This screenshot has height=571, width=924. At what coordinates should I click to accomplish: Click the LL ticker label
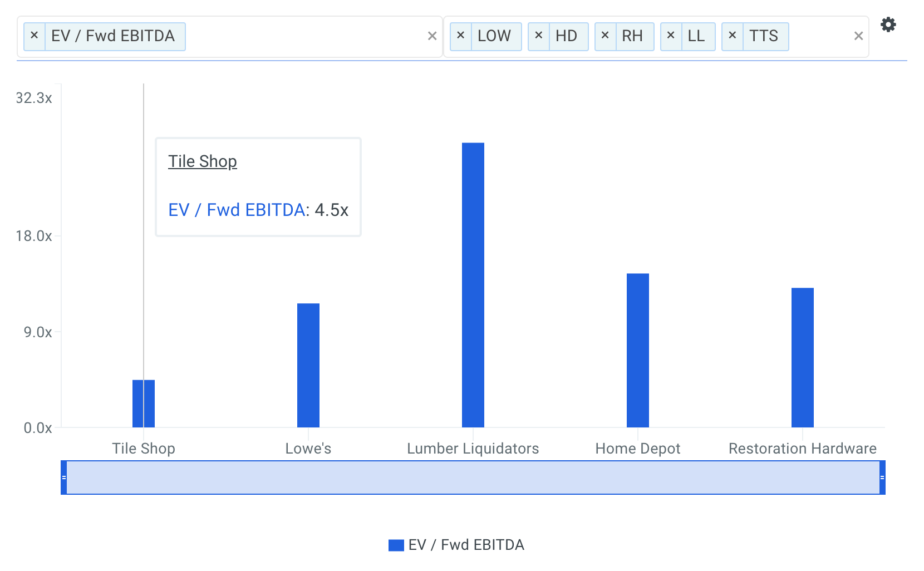tap(696, 36)
